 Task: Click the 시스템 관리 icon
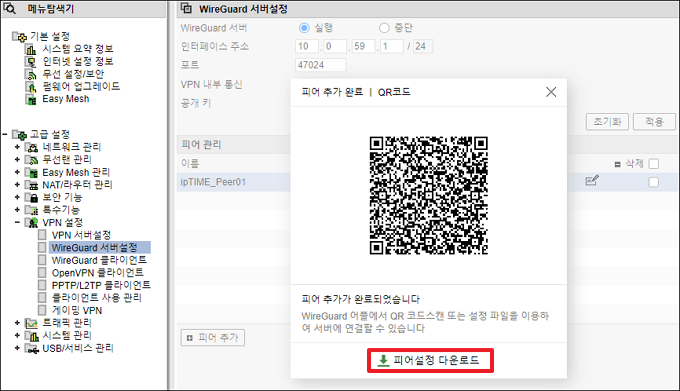(32, 336)
